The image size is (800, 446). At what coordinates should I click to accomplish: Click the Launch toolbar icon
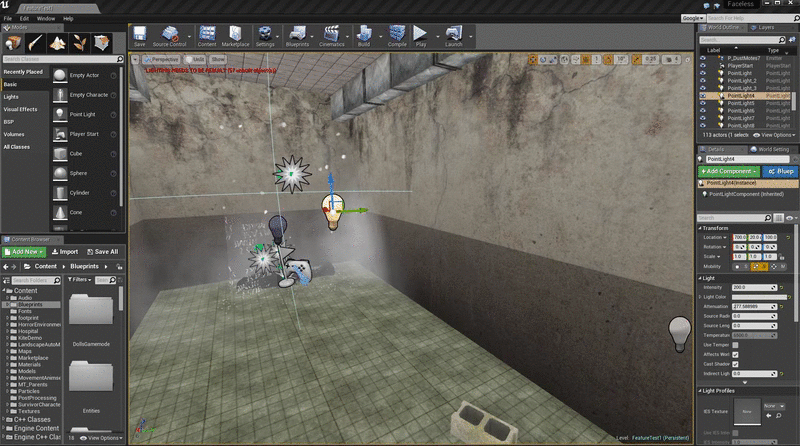click(453, 36)
